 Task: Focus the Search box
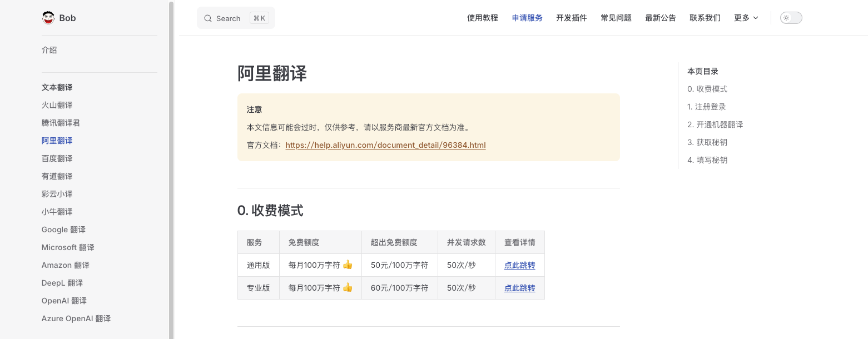click(x=236, y=18)
